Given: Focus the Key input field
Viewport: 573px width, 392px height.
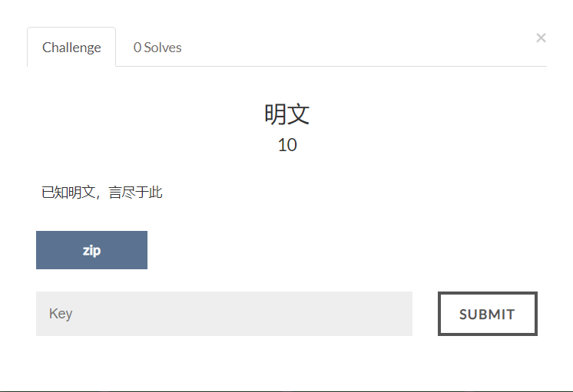Looking at the screenshot, I should coord(224,314).
